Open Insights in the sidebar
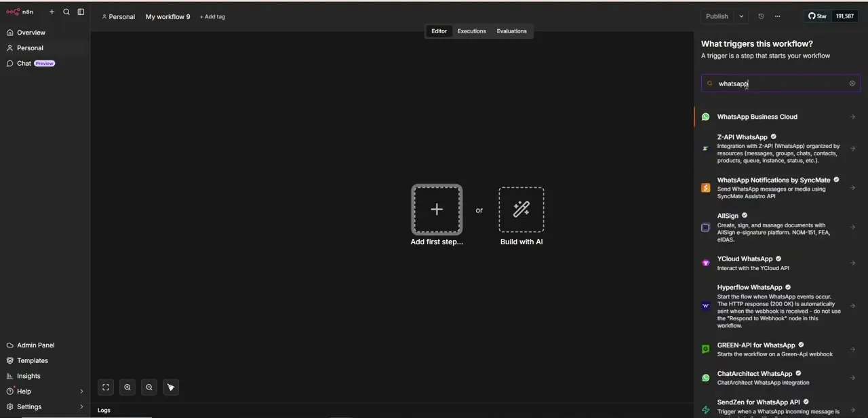Screen dimensions: 868x418 coord(45,376)
